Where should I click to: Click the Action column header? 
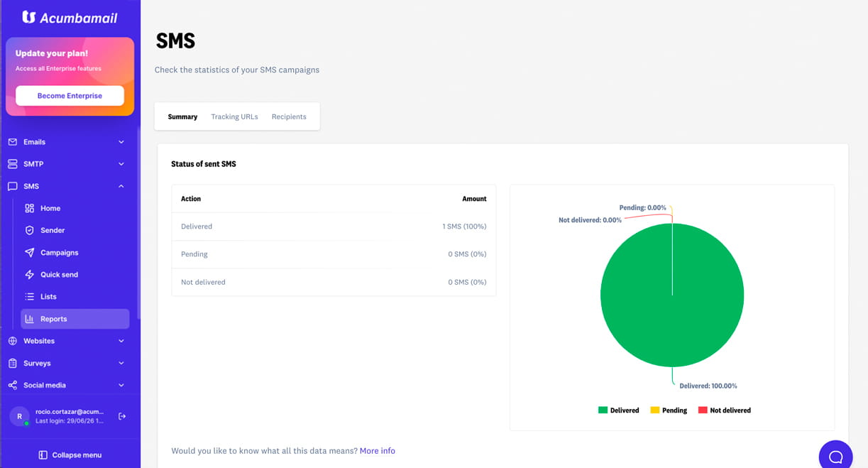191,199
